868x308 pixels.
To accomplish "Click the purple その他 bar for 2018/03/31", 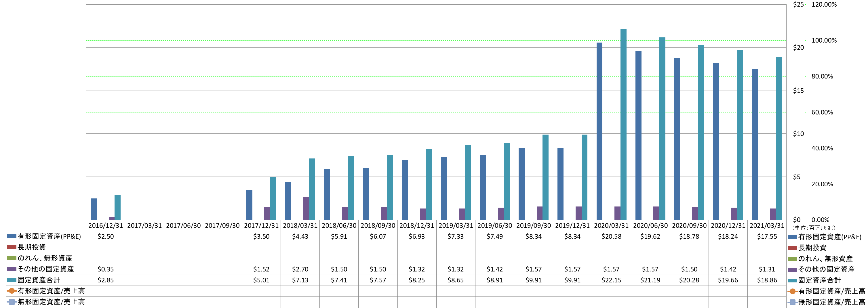I will pos(306,208).
